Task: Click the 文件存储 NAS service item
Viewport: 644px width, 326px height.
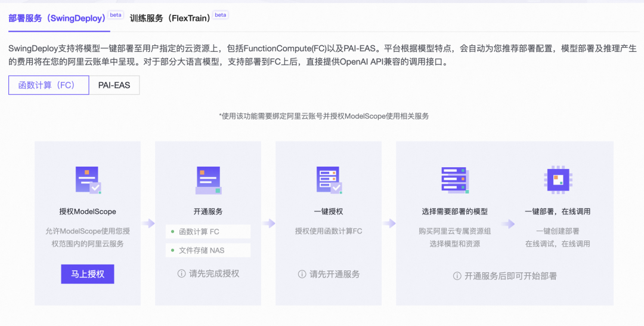Action: (208, 250)
